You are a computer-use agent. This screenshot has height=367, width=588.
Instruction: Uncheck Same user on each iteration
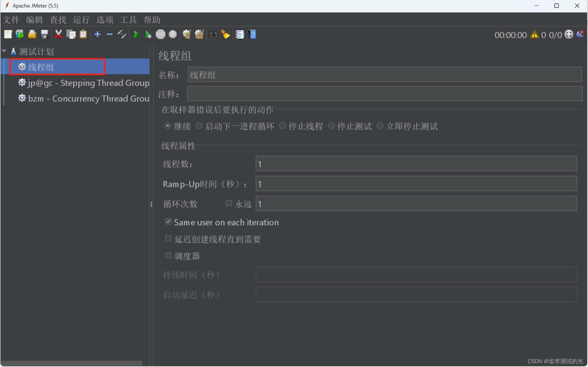(x=168, y=222)
